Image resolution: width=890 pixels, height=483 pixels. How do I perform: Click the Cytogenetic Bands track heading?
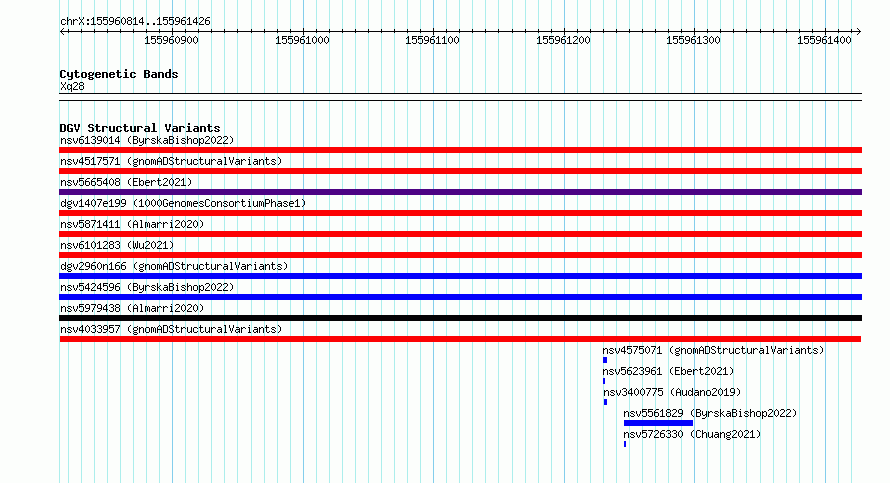pyautogui.click(x=119, y=74)
